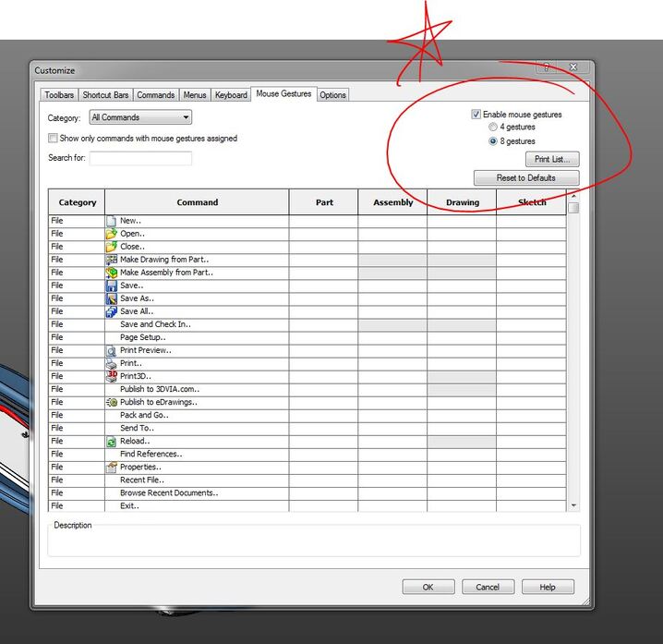Check Show only commands with mouse gestures assigned
The width and height of the screenshot is (663, 644).
click(53, 139)
